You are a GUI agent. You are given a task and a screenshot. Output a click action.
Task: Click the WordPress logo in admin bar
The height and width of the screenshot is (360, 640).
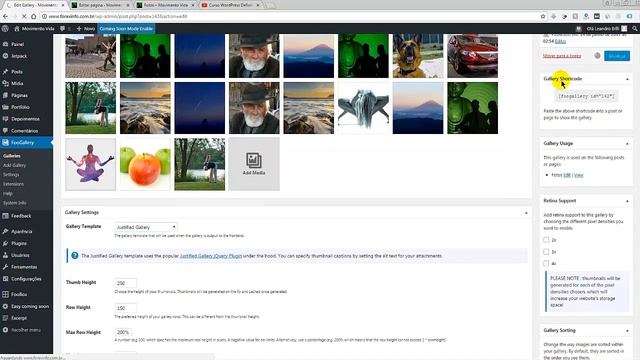(5, 29)
